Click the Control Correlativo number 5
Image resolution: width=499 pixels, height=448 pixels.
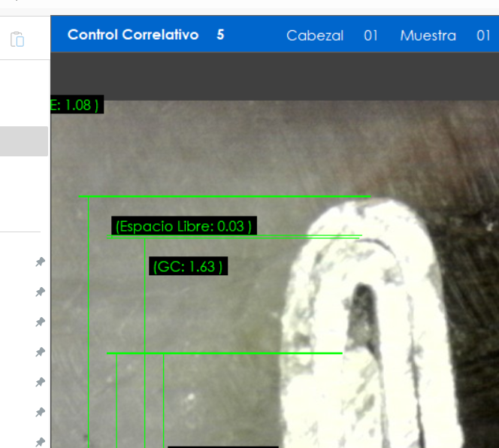(x=220, y=35)
